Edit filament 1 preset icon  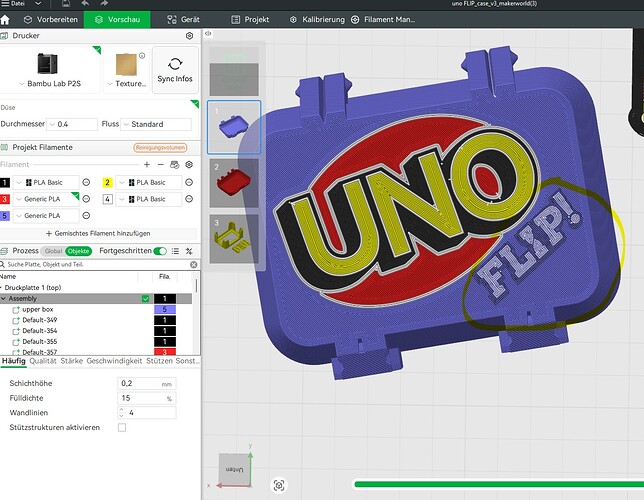click(x=86, y=182)
